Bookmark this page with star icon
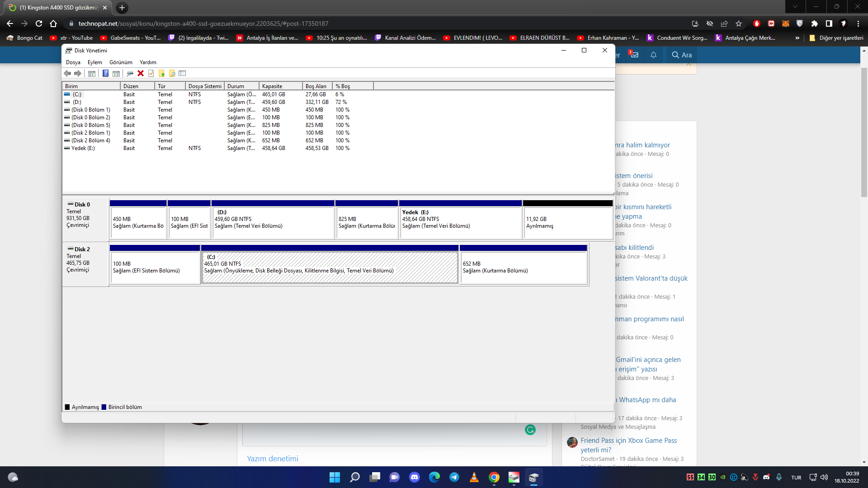Screen dimensions: 868x488 [x=739, y=23]
